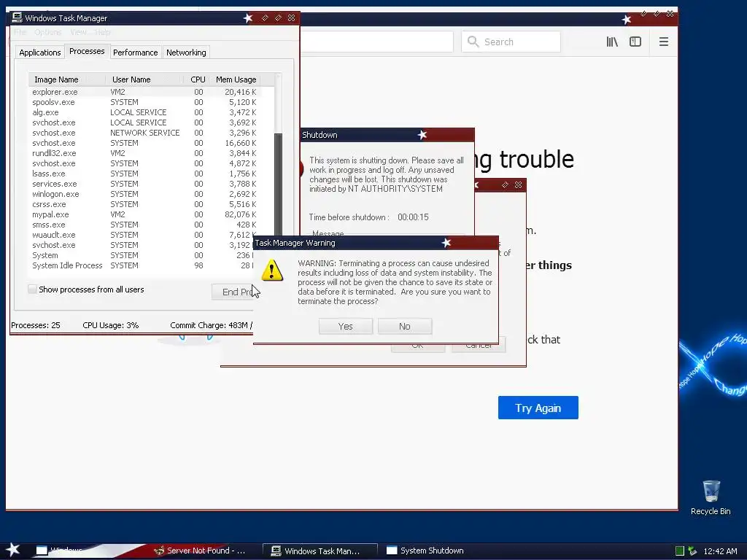Open Windows Task Manager taskbar button
The height and width of the screenshot is (560, 747).
click(x=320, y=551)
